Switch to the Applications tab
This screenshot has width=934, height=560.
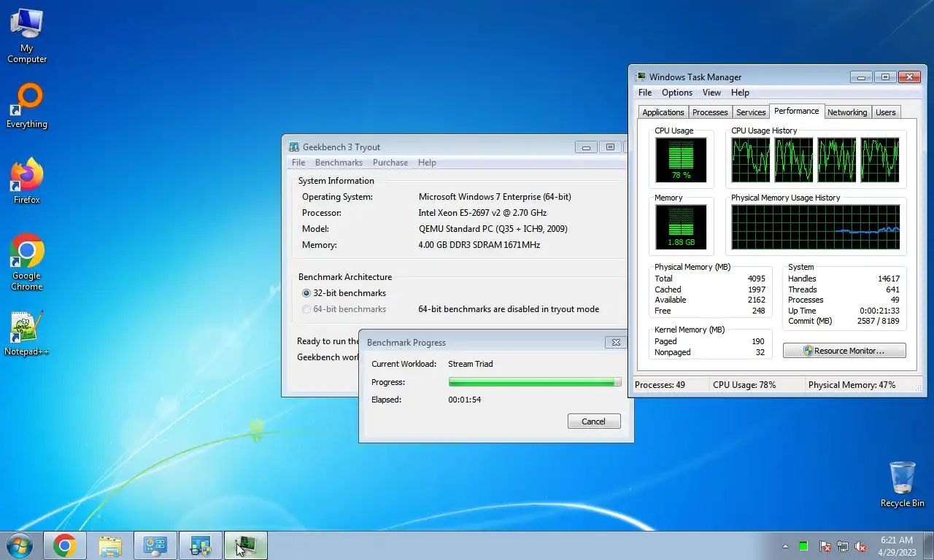click(663, 112)
